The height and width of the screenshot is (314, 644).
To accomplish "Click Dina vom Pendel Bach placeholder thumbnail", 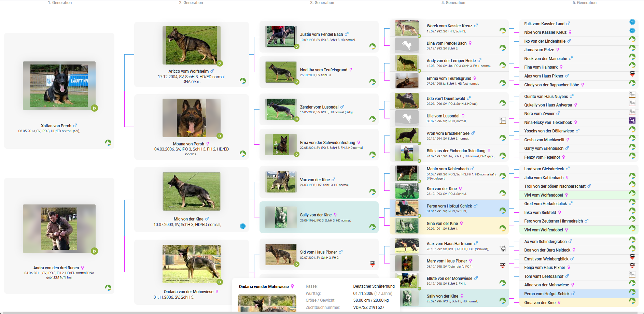I will 407,45.
